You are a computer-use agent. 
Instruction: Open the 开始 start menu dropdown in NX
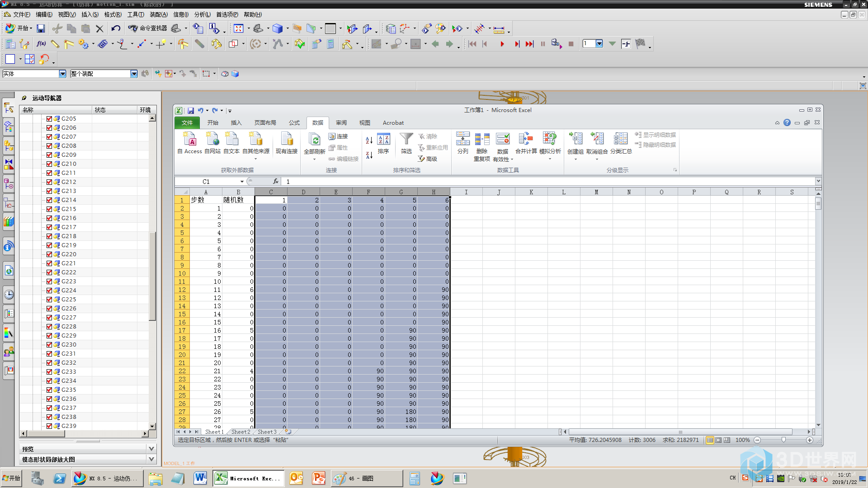point(19,28)
